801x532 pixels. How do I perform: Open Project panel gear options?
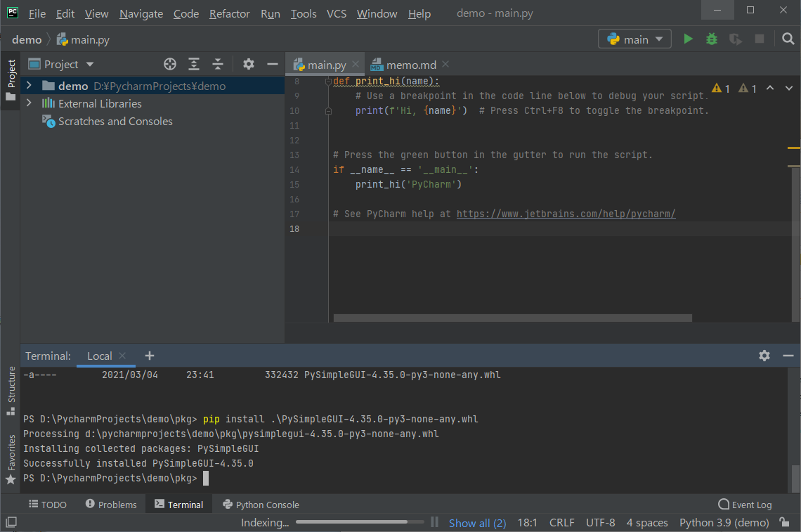[248, 64]
